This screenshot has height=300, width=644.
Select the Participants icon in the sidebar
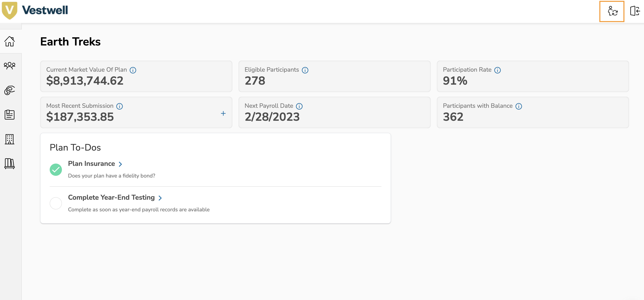point(9,66)
